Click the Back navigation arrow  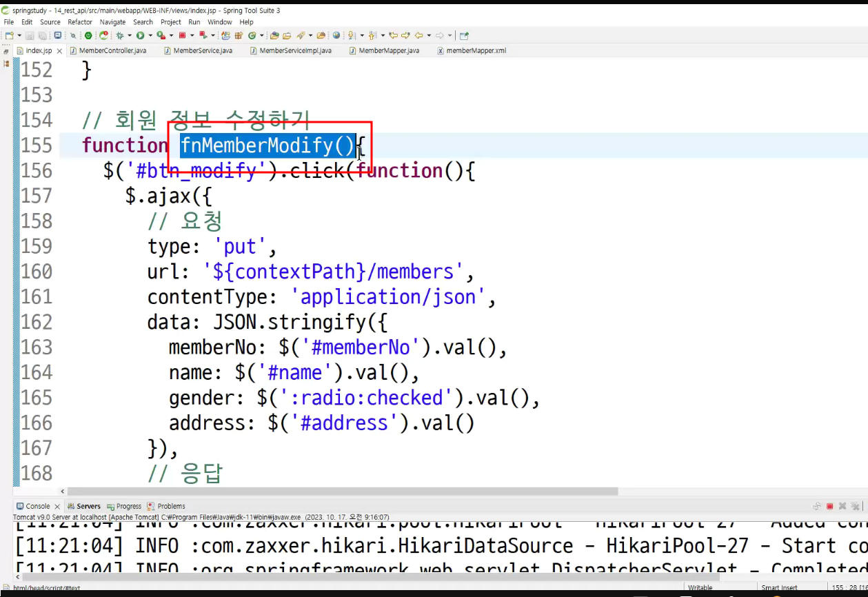(x=418, y=35)
